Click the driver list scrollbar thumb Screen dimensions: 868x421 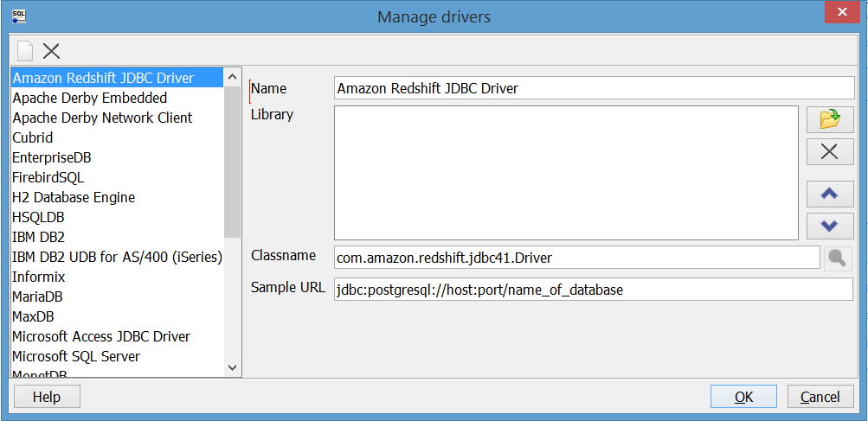tap(233, 162)
